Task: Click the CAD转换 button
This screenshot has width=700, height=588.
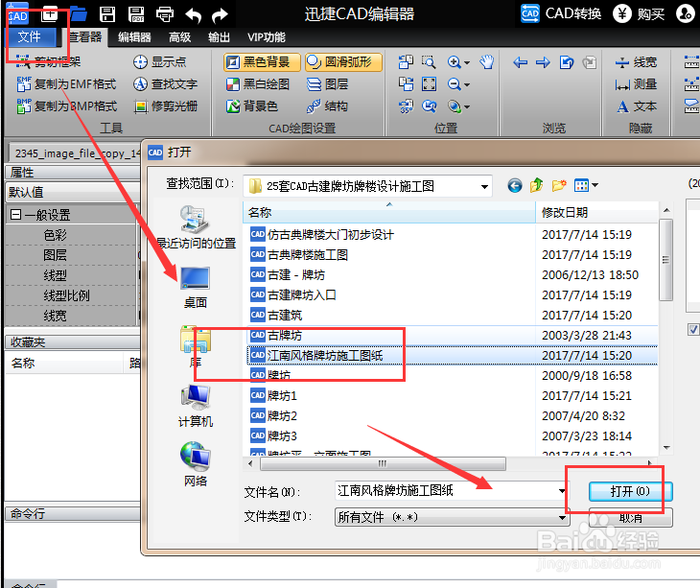Action: point(561,13)
